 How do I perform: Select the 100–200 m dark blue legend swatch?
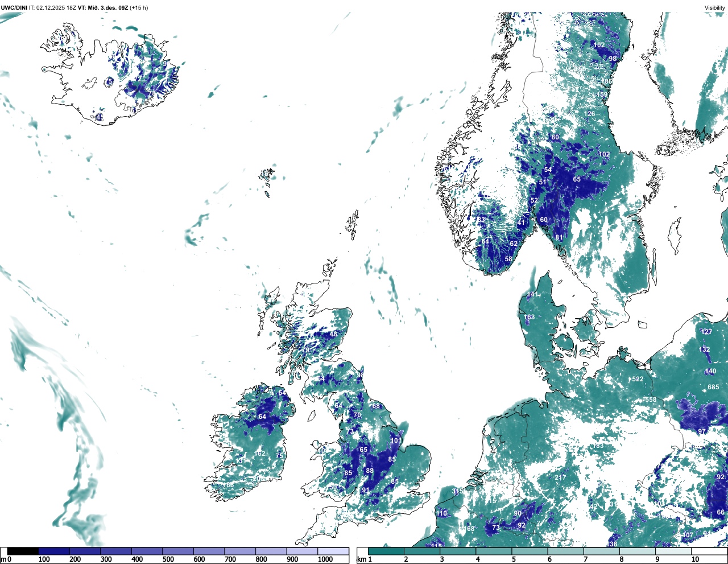54,551
